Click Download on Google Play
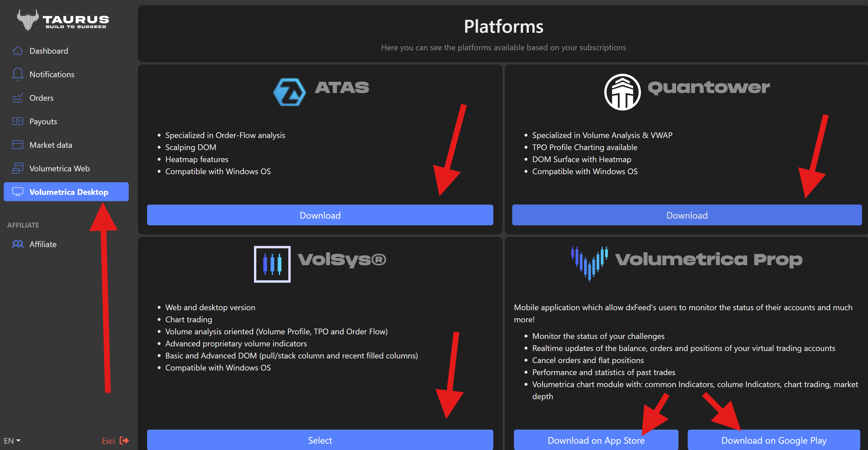This screenshot has width=868, height=450. point(773,440)
